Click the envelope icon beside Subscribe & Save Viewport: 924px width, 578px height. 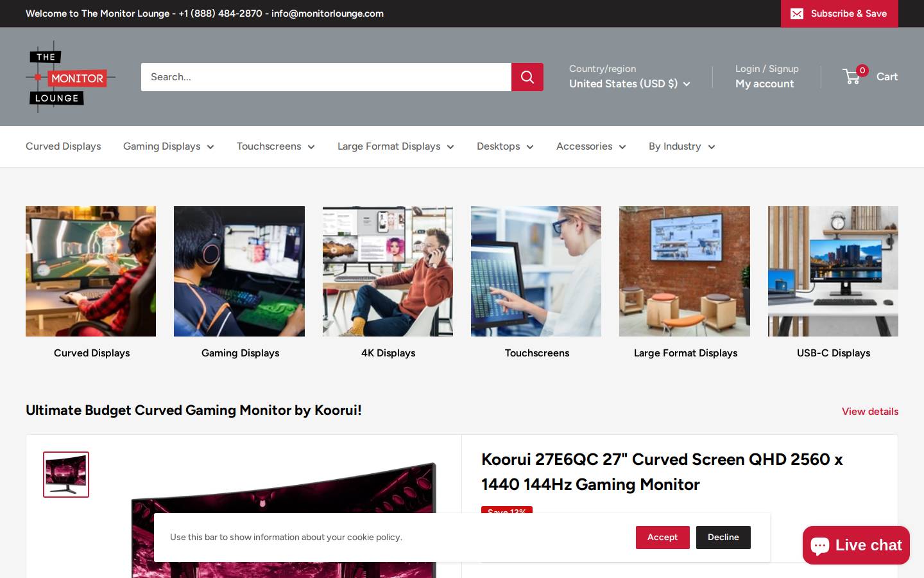797,13
